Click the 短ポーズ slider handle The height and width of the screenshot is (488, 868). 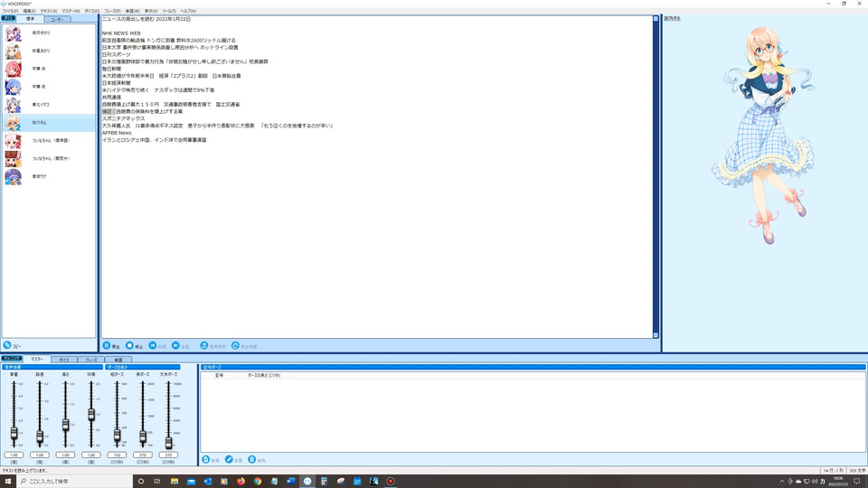coord(117,436)
